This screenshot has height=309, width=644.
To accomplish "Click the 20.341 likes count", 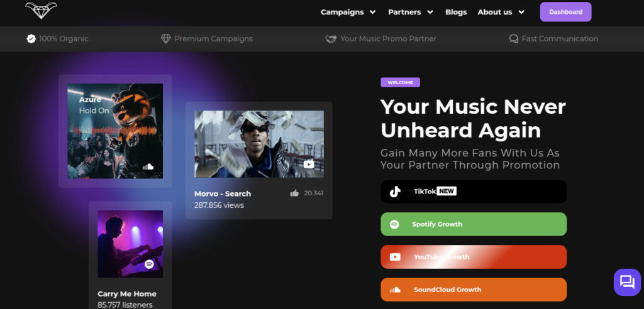I will (x=313, y=193).
